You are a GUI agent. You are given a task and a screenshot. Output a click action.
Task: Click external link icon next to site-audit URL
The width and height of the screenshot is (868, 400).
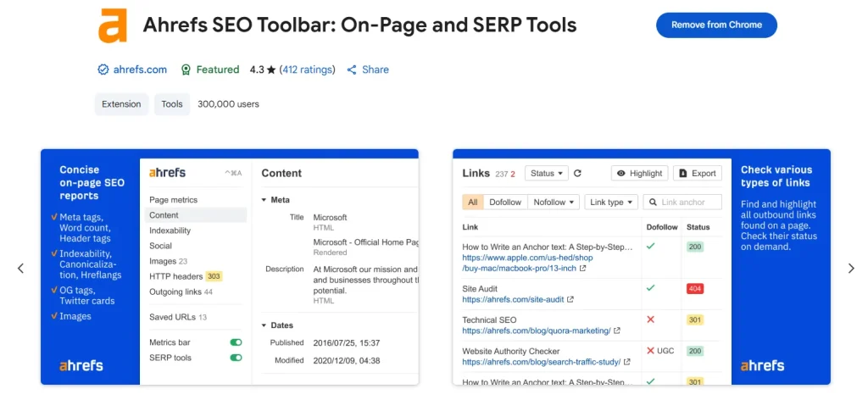click(570, 299)
